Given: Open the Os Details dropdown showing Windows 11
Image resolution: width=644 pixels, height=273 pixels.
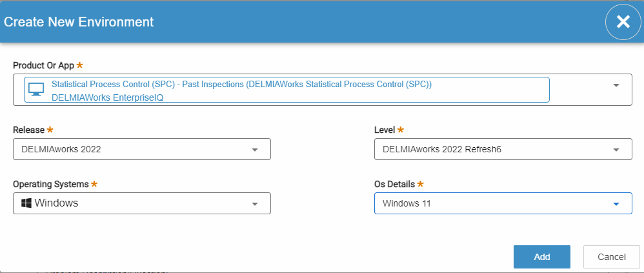Looking at the screenshot, I should click(503, 203).
